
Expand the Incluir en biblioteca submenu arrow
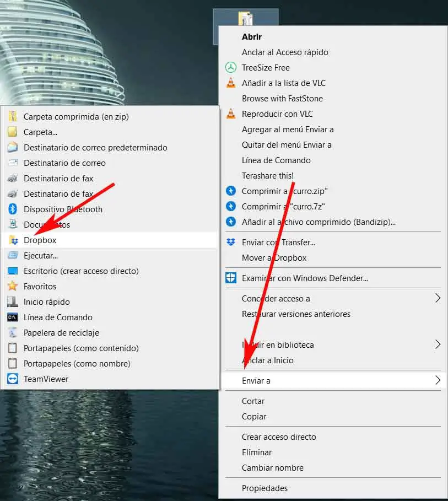438,344
